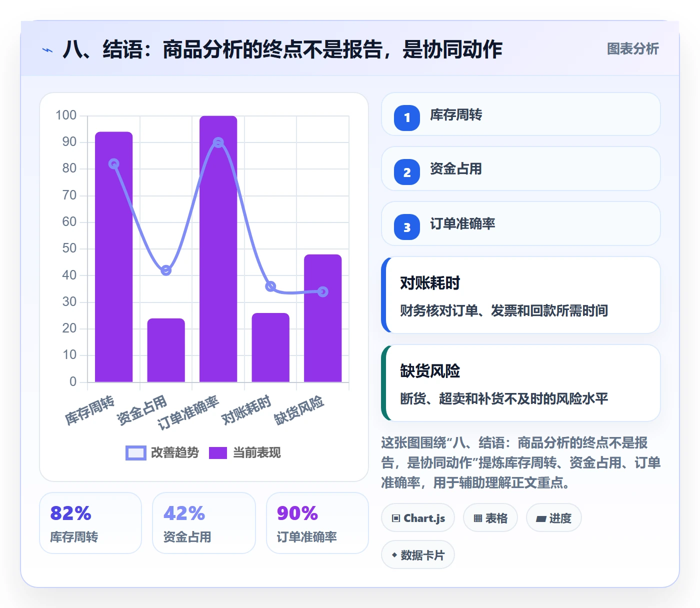Click the 当前表现 legend text
This screenshot has width=700, height=608.
[257, 452]
